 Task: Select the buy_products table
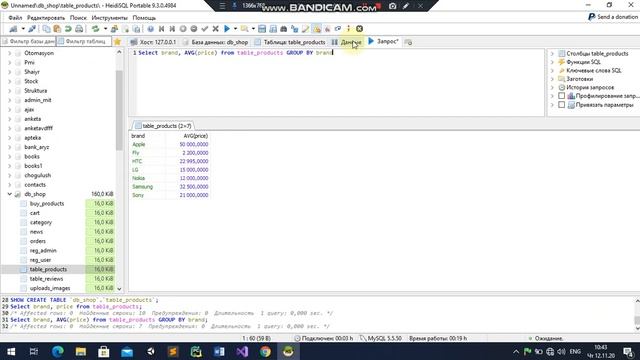(47, 204)
